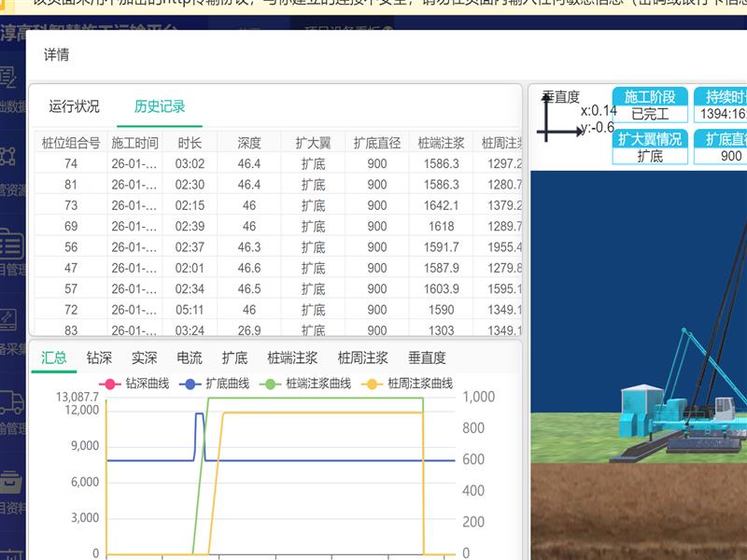
Task: Click the storage box icon in the left sidebar
Action: (9, 483)
